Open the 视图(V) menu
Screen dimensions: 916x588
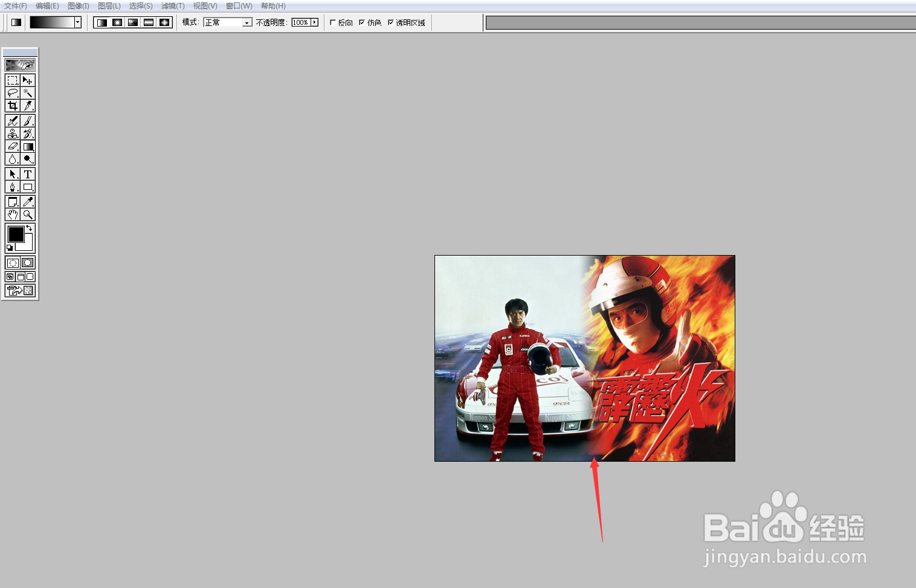pyautogui.click(x=205, y=6)
